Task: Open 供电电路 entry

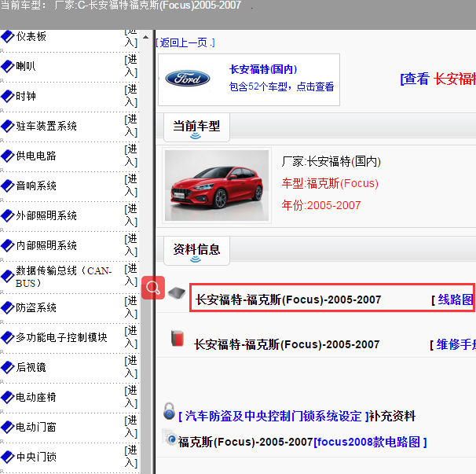Action: [x=36, y=156]
